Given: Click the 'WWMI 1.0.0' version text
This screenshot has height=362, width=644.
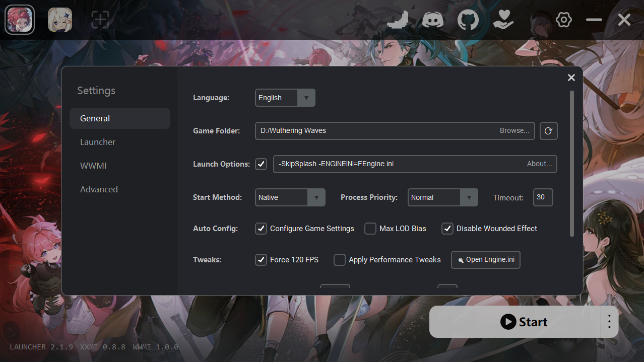Looking at the screenshot, I should (156, 347).
